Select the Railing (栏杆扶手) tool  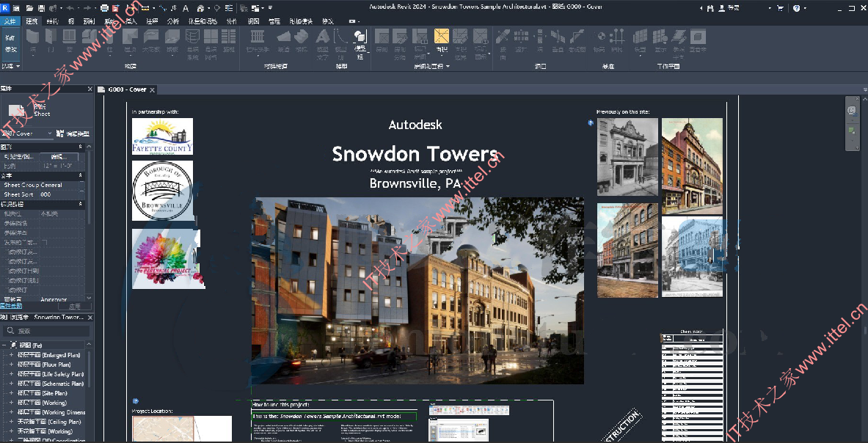[258, 42]
